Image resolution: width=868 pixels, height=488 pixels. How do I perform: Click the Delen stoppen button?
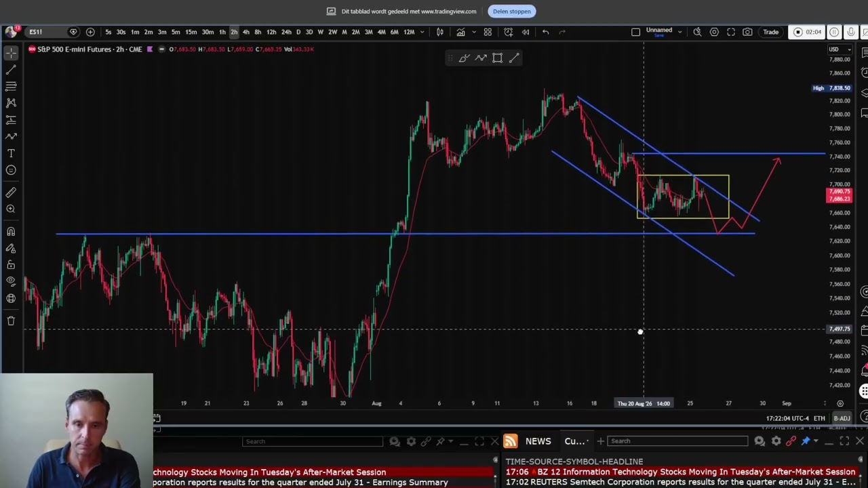pos(512,12)
